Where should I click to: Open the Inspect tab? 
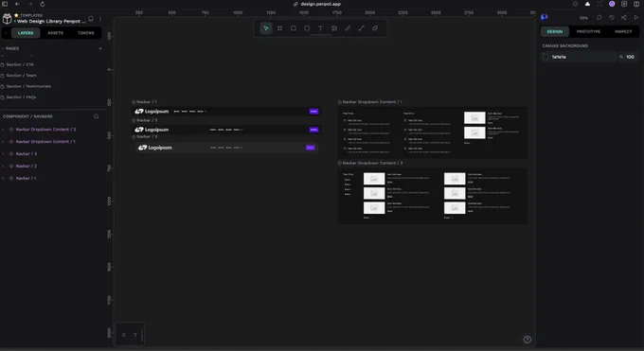coord(623,31)
